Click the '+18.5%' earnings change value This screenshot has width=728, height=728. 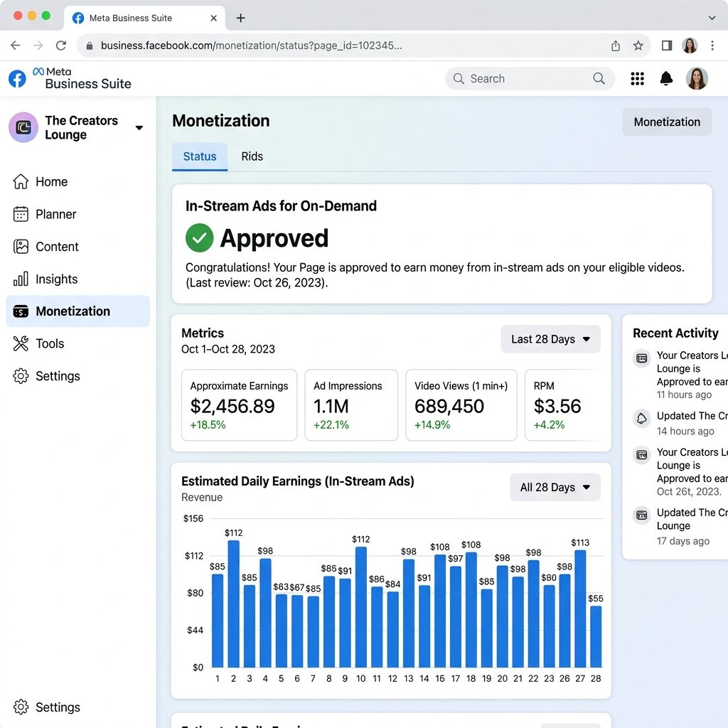208,425
